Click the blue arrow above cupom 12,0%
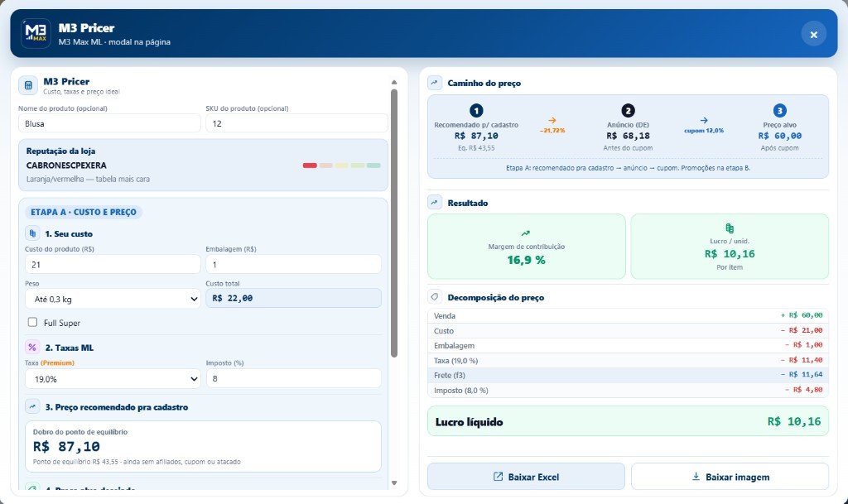 click(704, 121)
